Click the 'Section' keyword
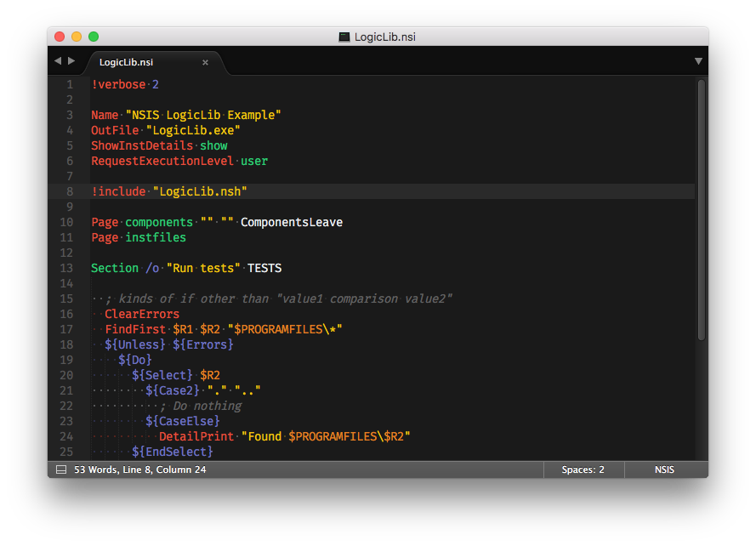The width and height of the screenshot is (756, 546). [x=115, y=268]
